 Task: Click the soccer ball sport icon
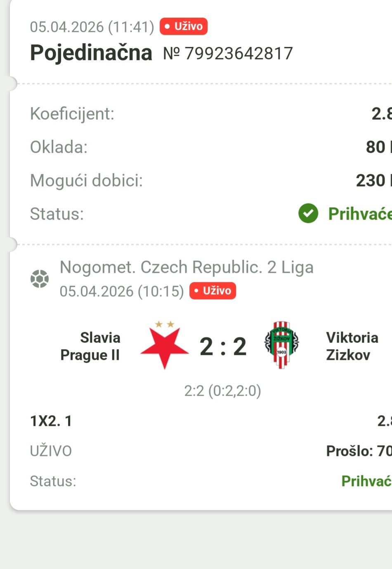[x=40, y=279]
